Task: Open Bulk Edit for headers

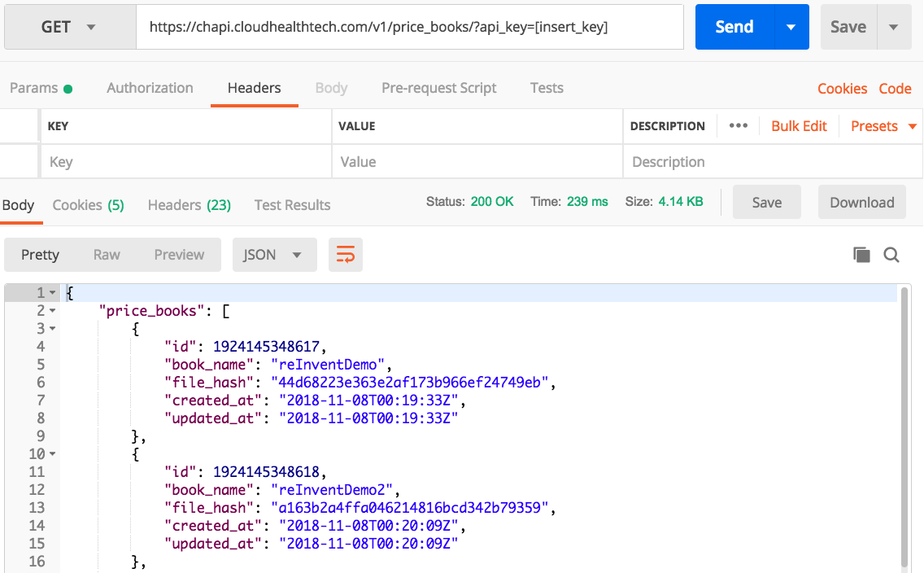Action: [799, 126]
